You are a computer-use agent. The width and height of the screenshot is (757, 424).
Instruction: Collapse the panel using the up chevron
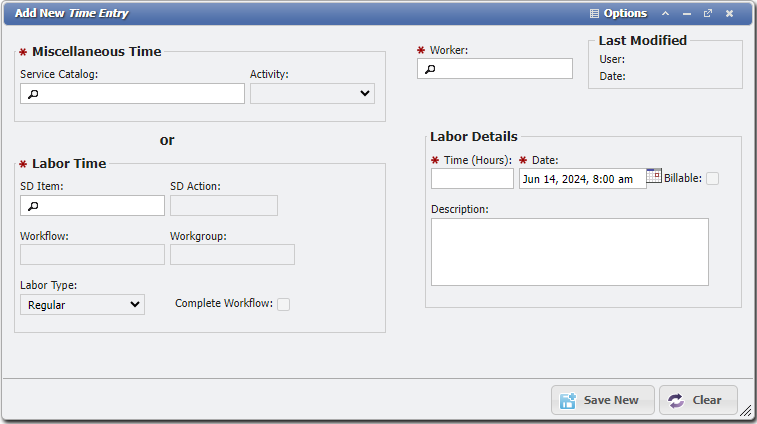point(665,13)
